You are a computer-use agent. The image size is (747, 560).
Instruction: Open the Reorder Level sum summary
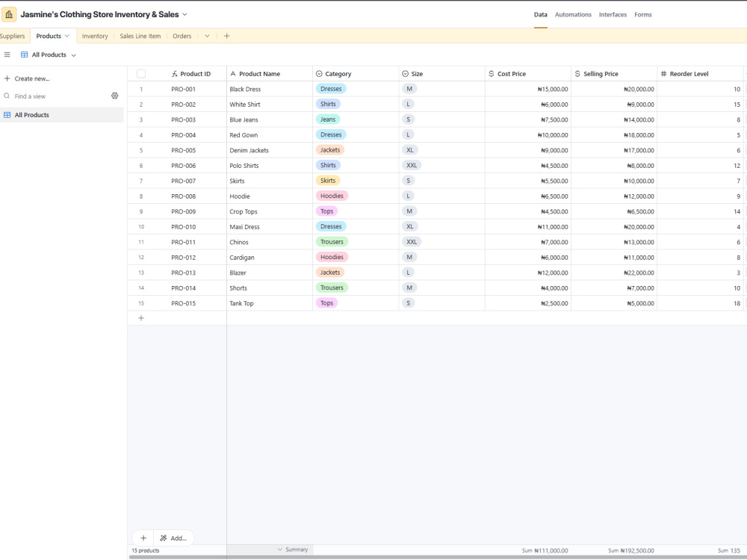pos(729,550)
